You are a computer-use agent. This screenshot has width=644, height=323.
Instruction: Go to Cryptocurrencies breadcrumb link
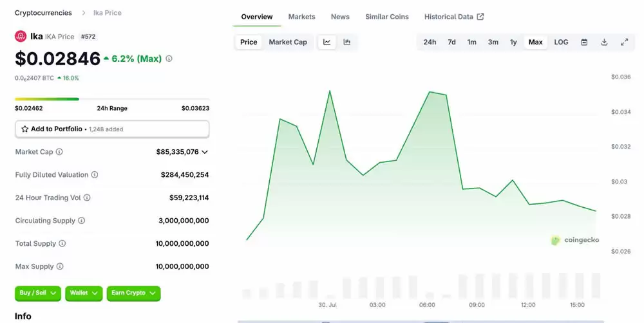[x=43, y=13]
